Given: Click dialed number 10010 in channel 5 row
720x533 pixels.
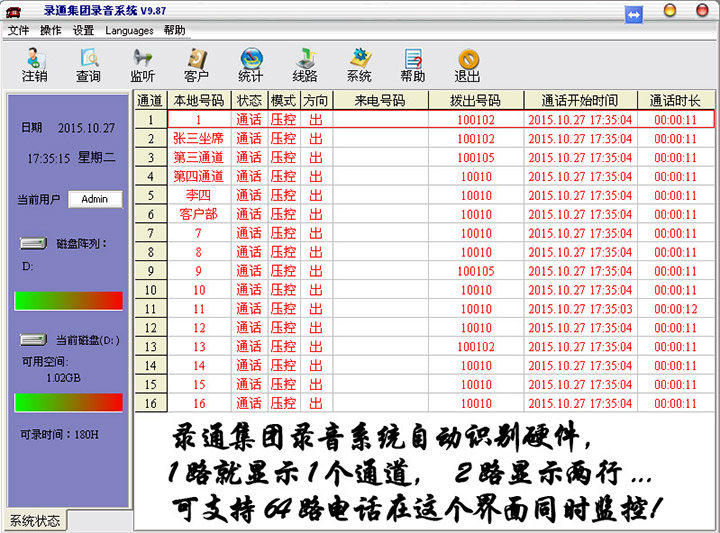Looking at the screenshot, I should [476, 195].
